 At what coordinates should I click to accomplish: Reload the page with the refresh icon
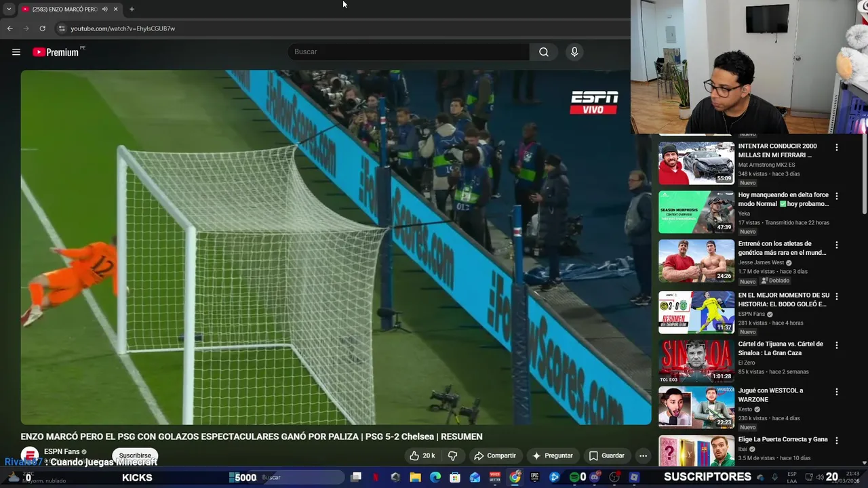pos(42,28)
